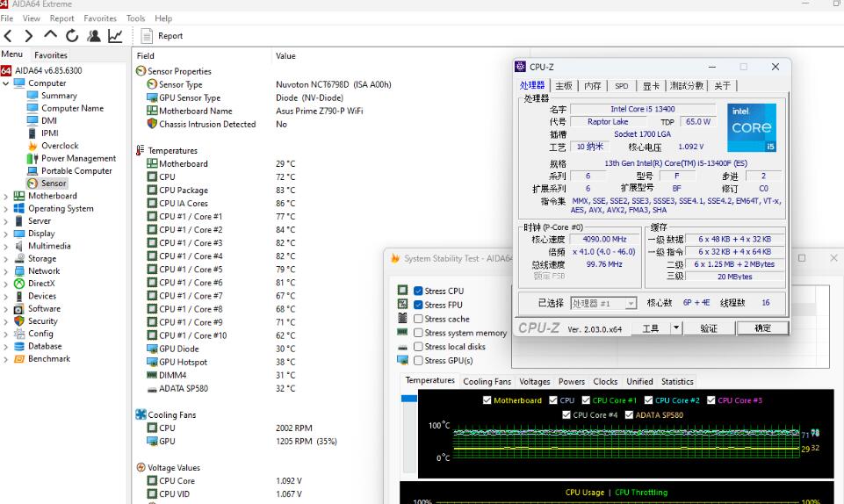Screen dimensions: 844x504
Task: Disable the Stress CPU checkbox
Action: click(418, 291)
